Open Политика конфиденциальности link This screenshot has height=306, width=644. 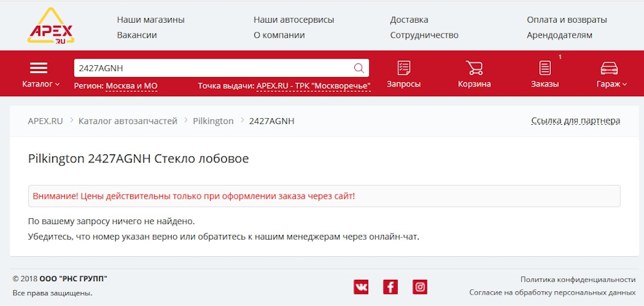pos(578,280)
